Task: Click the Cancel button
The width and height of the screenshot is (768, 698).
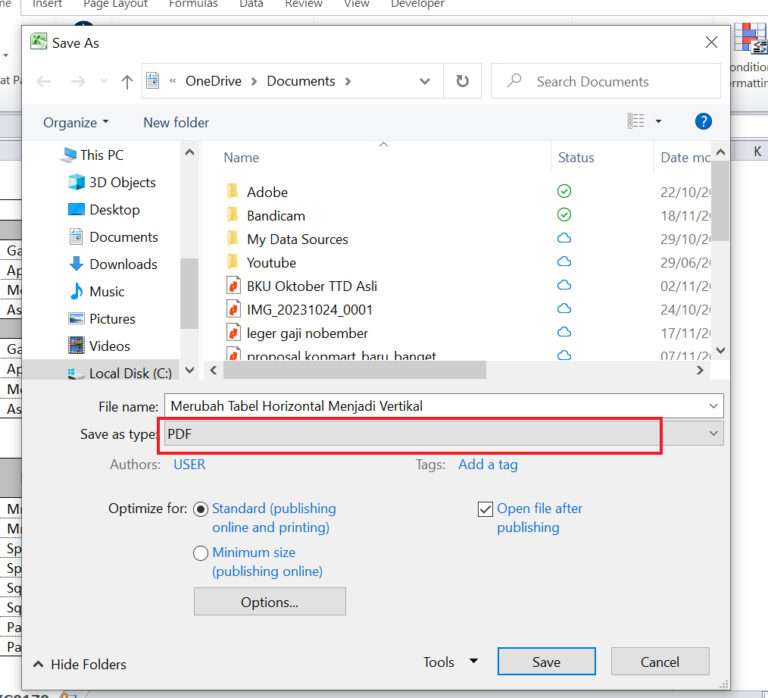Action: coord(660,661)
